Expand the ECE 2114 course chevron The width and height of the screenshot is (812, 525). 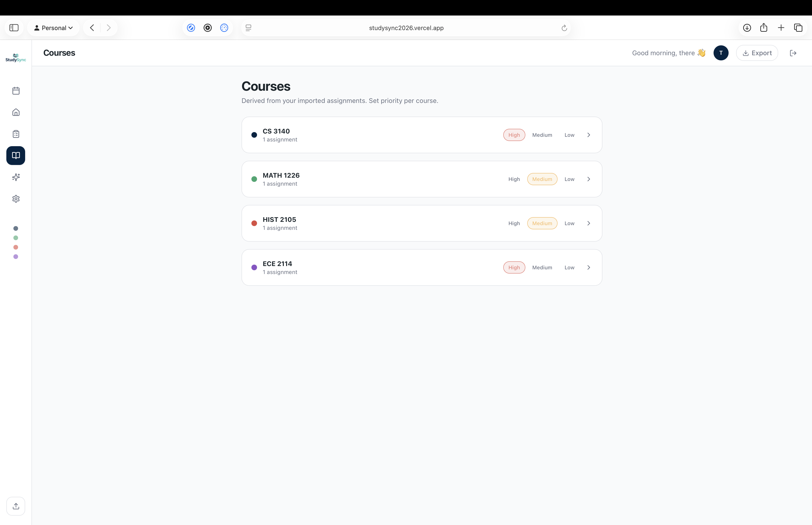pyautogui.click(x=589, y=268)
